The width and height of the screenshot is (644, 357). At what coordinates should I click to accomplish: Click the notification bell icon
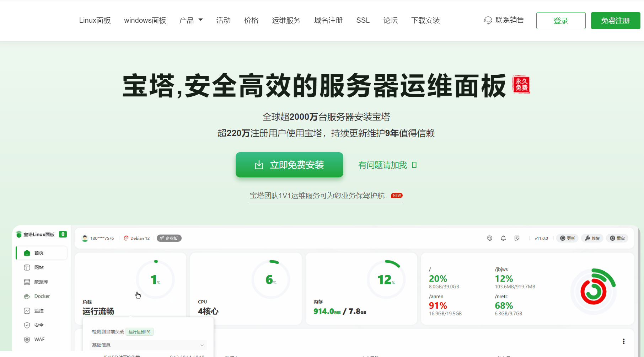(x=503, y=238)
